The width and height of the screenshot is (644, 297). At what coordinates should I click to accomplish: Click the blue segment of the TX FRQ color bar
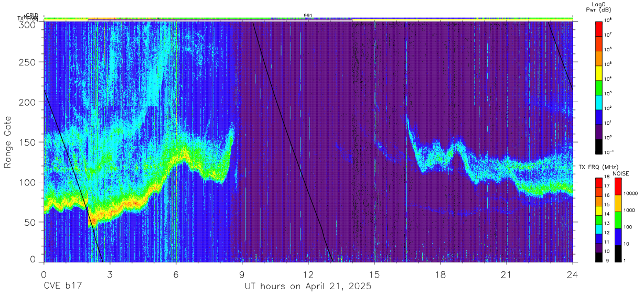click(599, 239)
